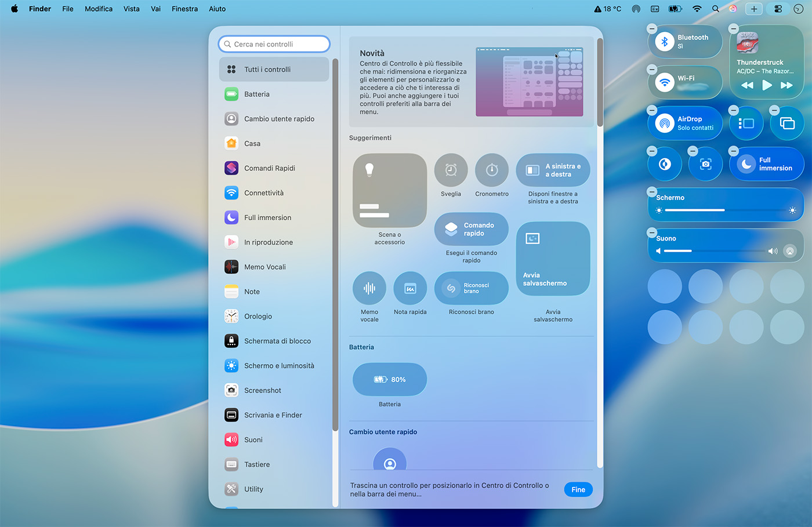The width and height of the screenshot is (812, 527).
Task: Click the Cerca nei controlli search field
Action: [273, 43]
